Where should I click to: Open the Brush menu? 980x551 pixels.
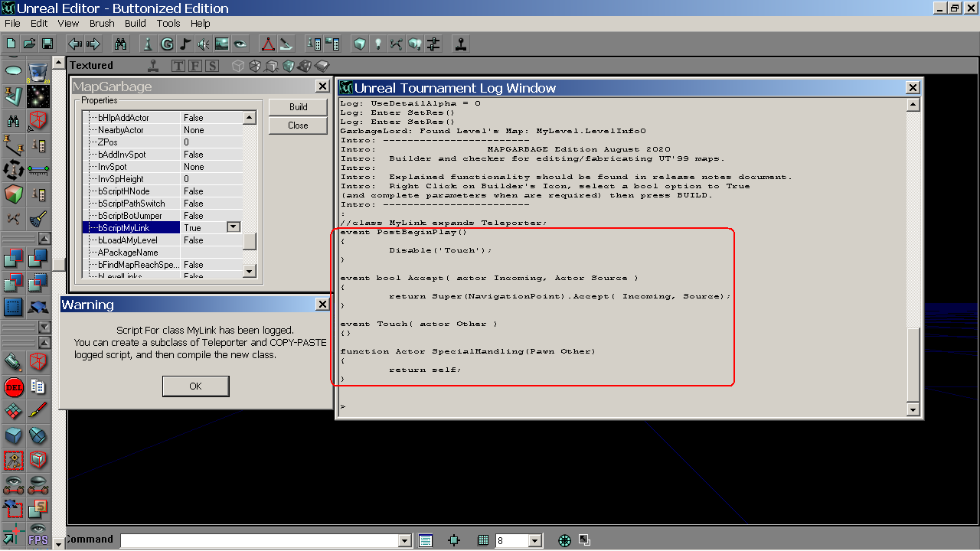[x=102, y=23]
